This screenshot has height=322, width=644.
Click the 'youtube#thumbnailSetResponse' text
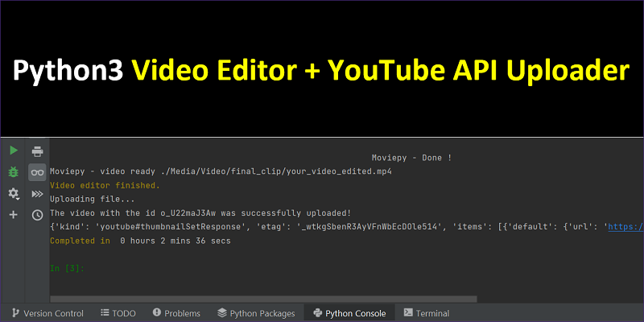171,227
